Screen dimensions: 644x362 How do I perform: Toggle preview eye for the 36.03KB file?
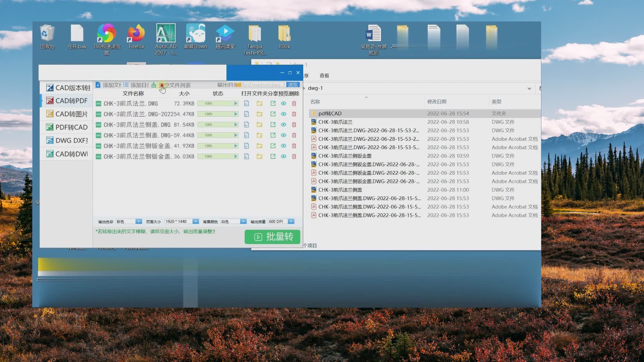click(283, 157)
